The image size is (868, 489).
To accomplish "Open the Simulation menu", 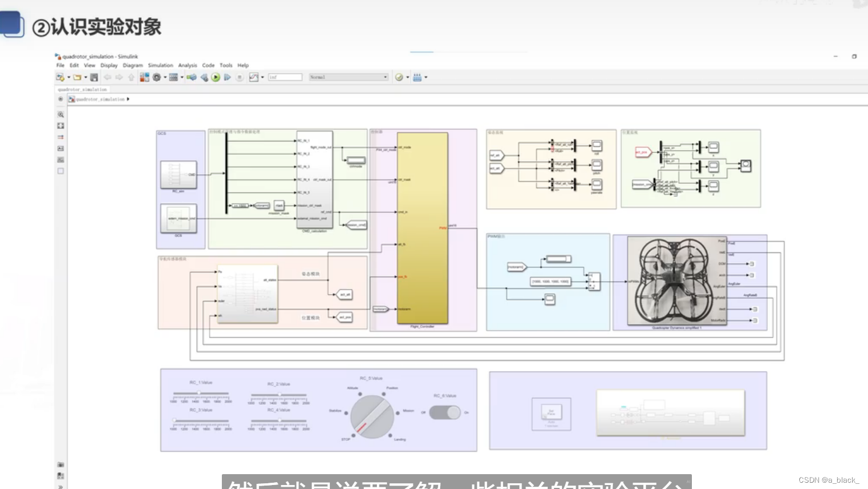I will [160, 65].
